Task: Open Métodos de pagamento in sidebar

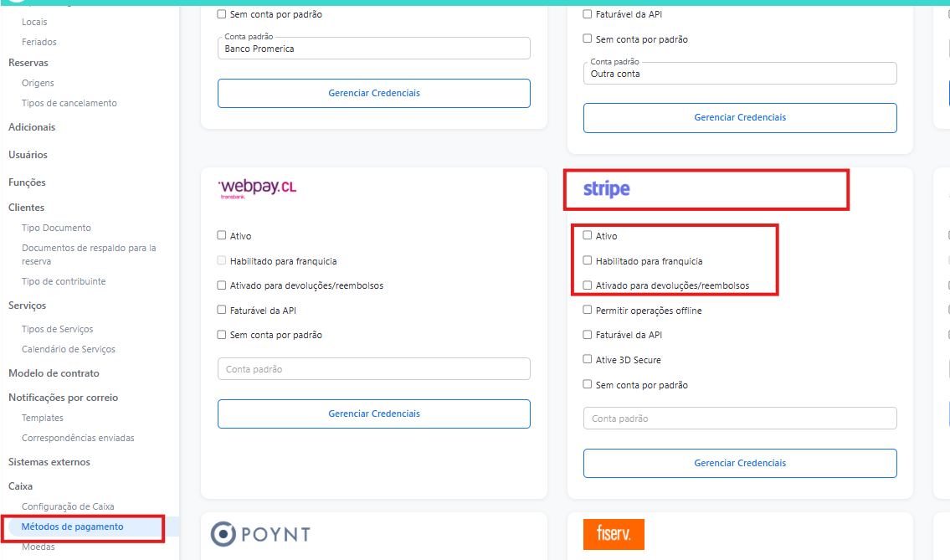Action: click(x=73, y=527)
